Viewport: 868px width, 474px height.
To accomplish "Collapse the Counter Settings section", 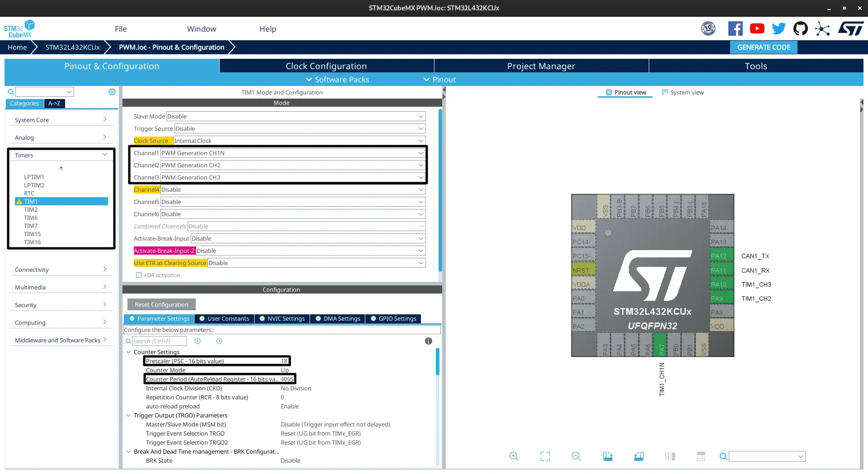I will [x=128, y=352].
